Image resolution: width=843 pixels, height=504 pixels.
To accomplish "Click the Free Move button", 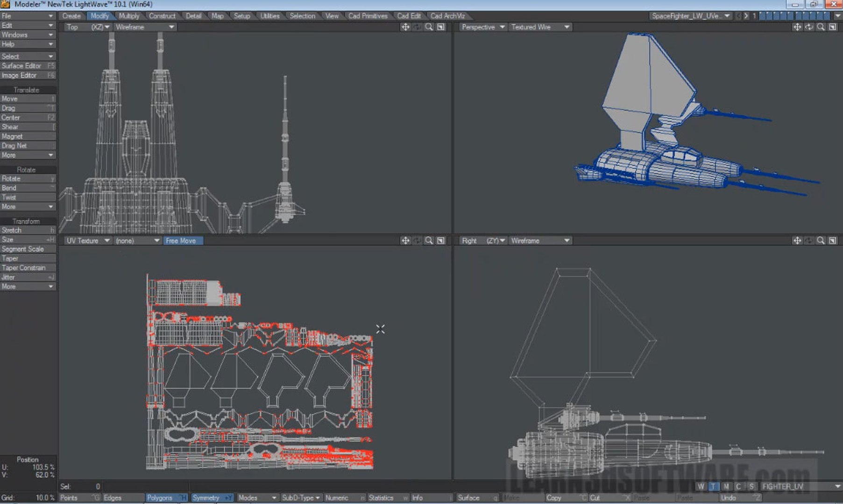I will coord(183,240).
